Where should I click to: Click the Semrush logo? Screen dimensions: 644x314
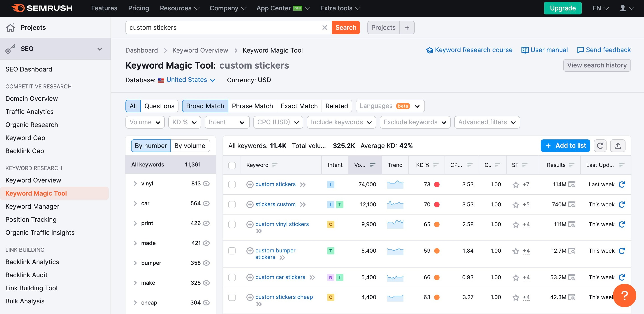point(42,8)
